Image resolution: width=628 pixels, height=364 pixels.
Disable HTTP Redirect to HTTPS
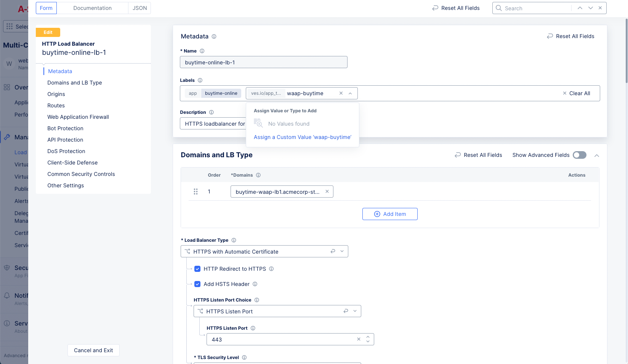point(197,269)
